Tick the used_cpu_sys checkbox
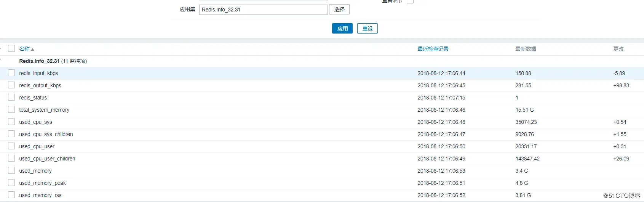Screen dimensions: 644x202 (x=11, y=122)
